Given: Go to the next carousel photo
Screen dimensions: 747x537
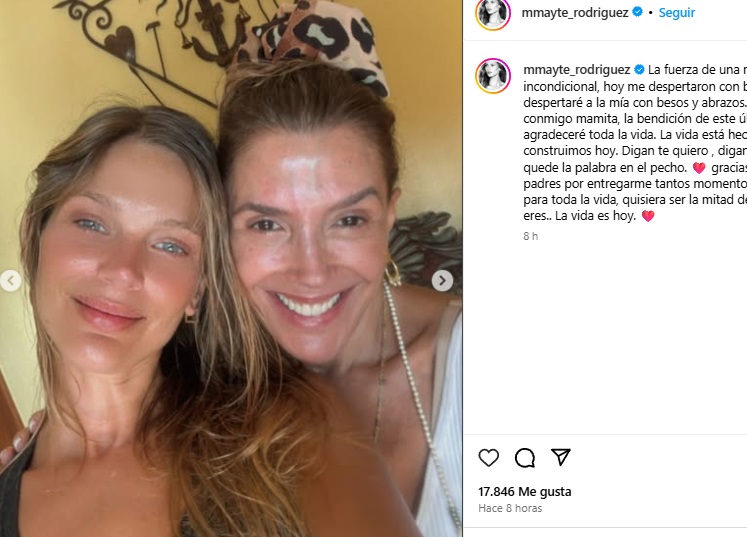Looking at the screenshot, I should [442, 281].
